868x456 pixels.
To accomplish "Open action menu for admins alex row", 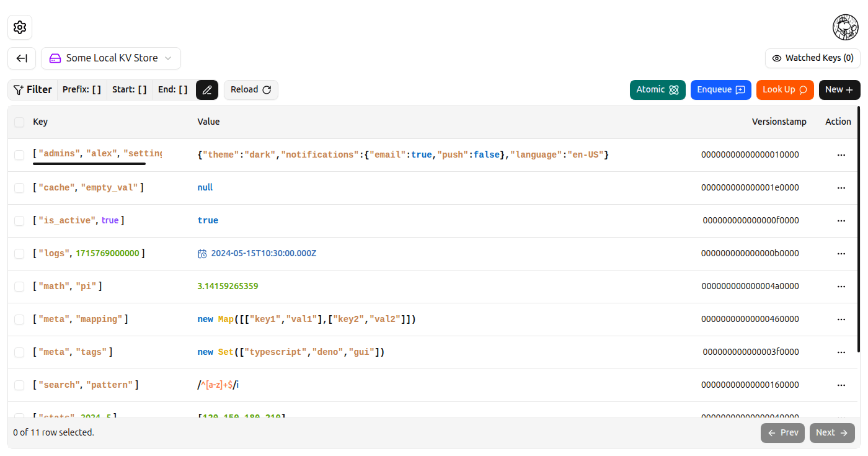I will point(841,155).
